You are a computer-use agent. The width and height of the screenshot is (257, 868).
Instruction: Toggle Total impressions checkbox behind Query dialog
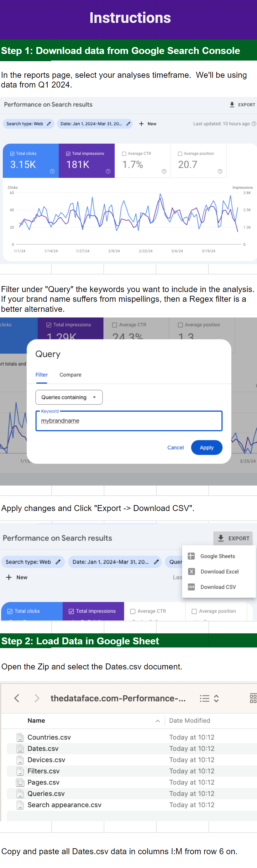tap(49, 325)
